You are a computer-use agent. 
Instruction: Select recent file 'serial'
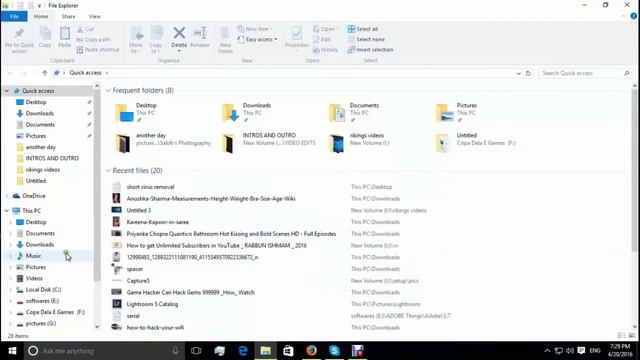tap(133, 316)
